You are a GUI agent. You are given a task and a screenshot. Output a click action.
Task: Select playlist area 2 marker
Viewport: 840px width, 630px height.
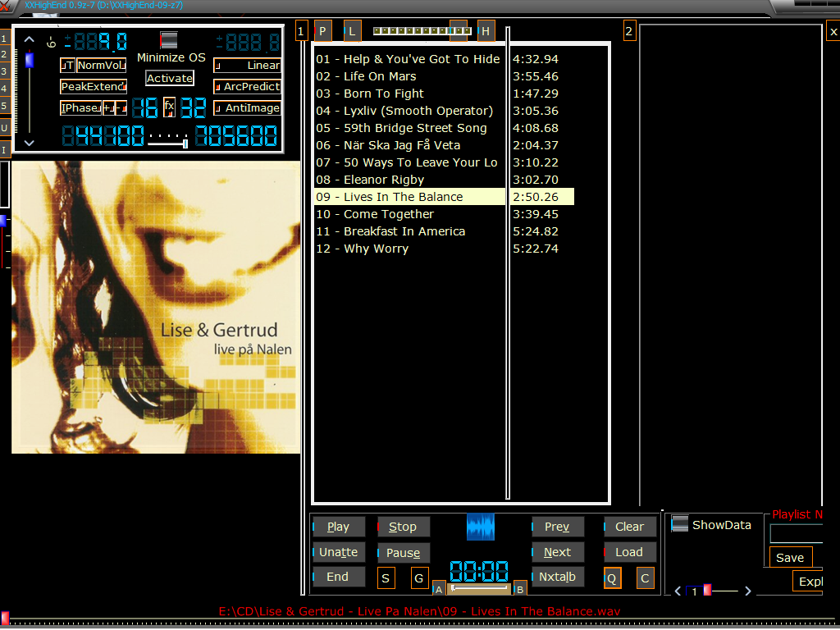tap(629, 32)
